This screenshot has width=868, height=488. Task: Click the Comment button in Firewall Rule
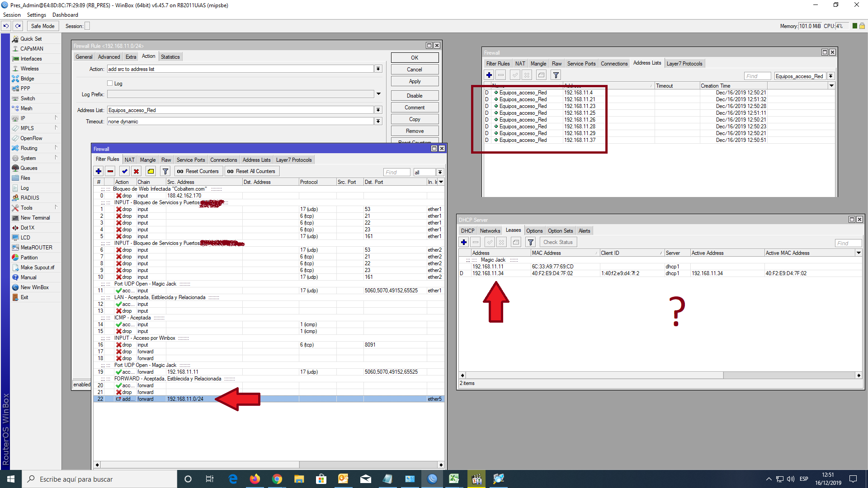(x=415, y=108)
